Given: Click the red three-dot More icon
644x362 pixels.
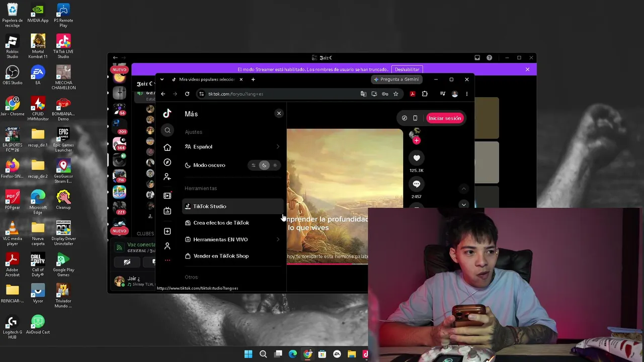Looking at the screenshot, I should (168, 260).
